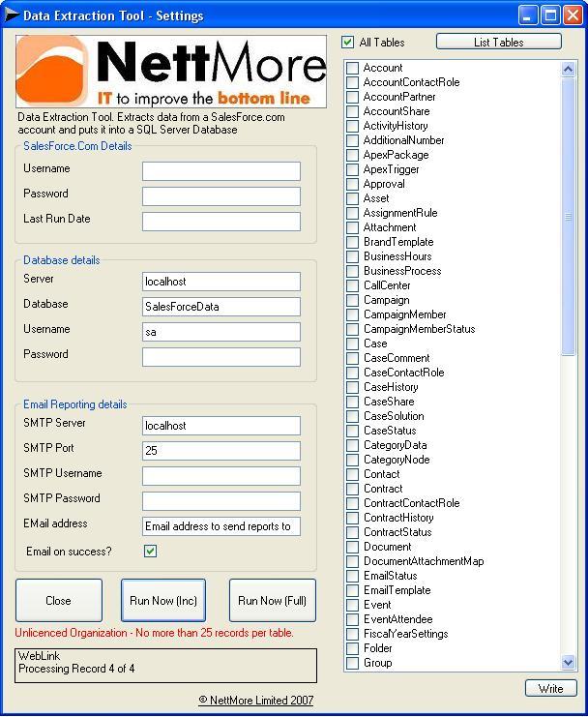Minimize the Settings window
The width and height of the screenshot is (588, 717).
point(527,15)
